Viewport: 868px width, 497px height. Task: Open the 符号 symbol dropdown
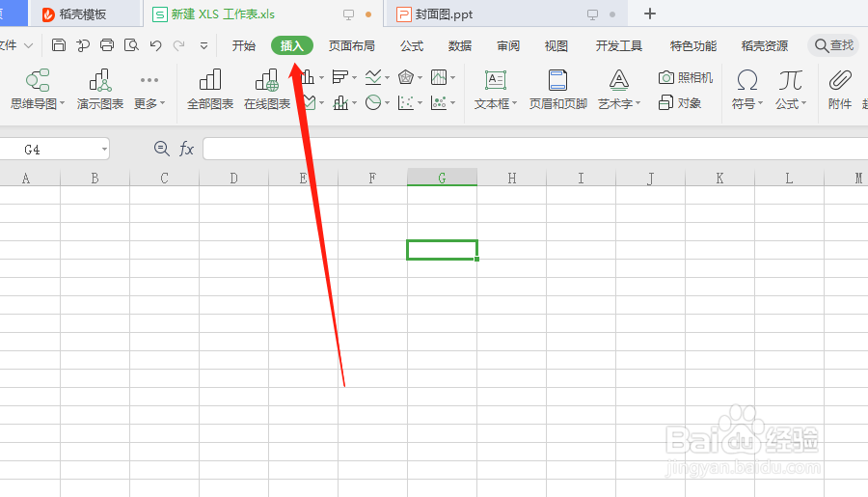(x=761, y=103)
